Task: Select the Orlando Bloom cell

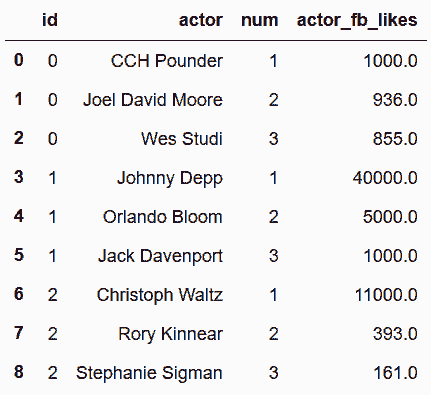Action: [163, 217]
